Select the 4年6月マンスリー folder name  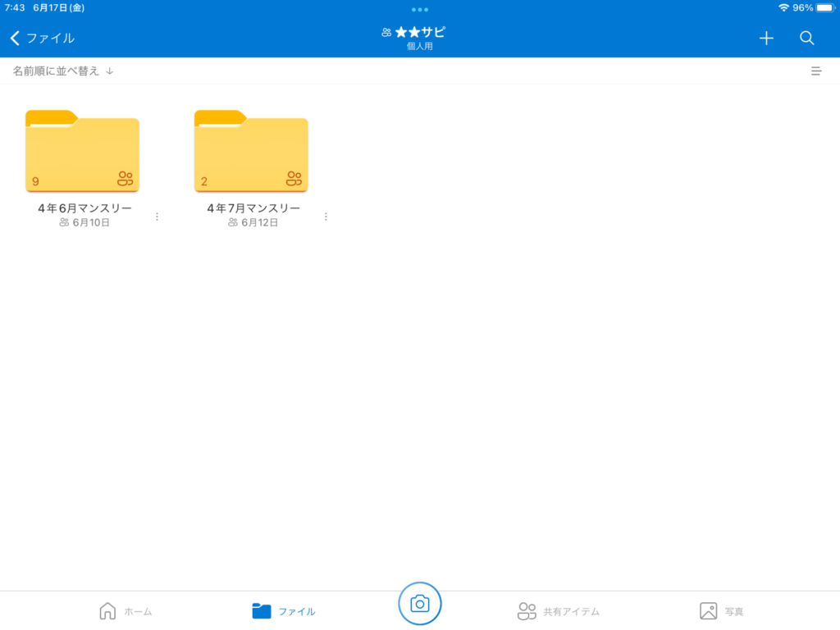(x=84, y=208)
